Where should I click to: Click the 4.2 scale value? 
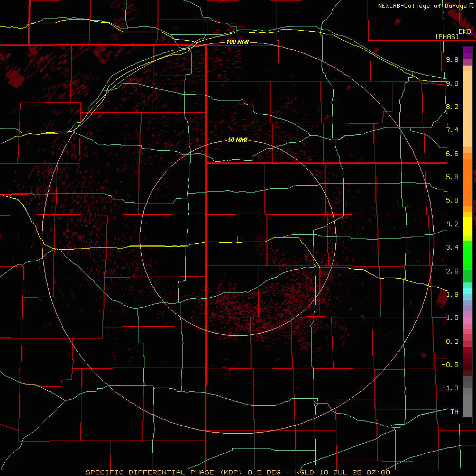point(452,224)
